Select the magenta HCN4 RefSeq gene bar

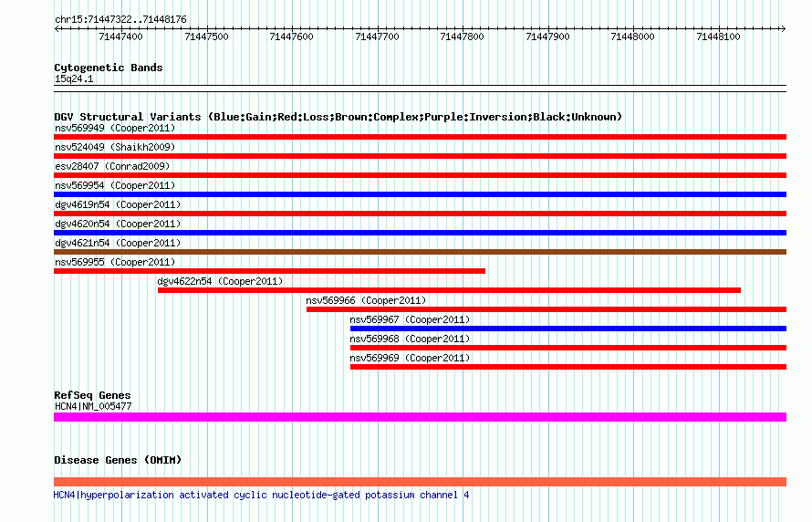420,417
